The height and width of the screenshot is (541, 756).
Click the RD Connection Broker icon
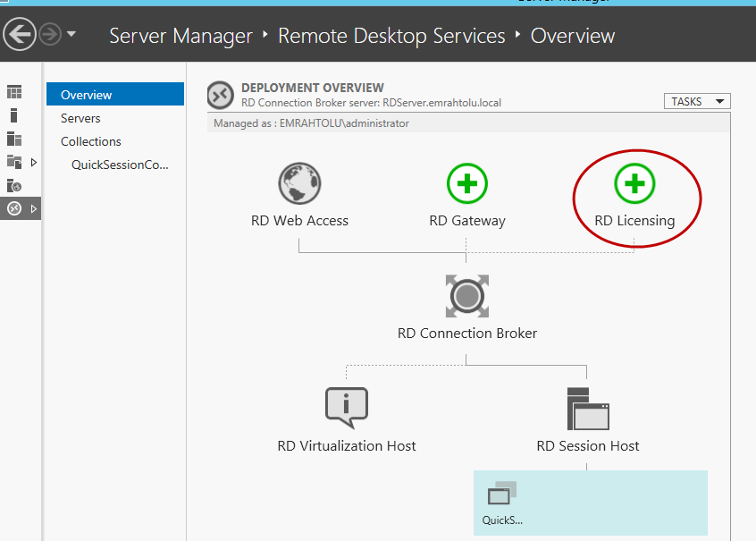click(x=466, y=296)
